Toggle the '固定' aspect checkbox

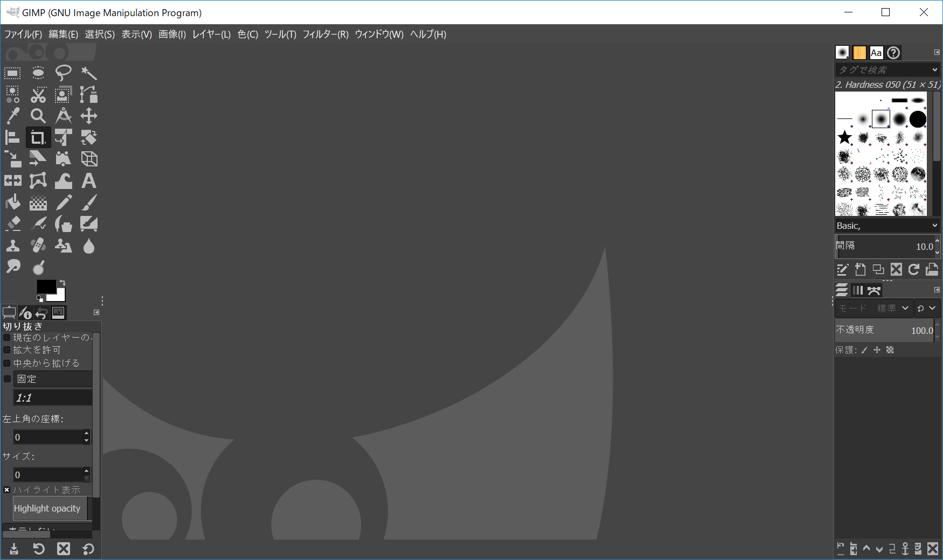[7, 379]
